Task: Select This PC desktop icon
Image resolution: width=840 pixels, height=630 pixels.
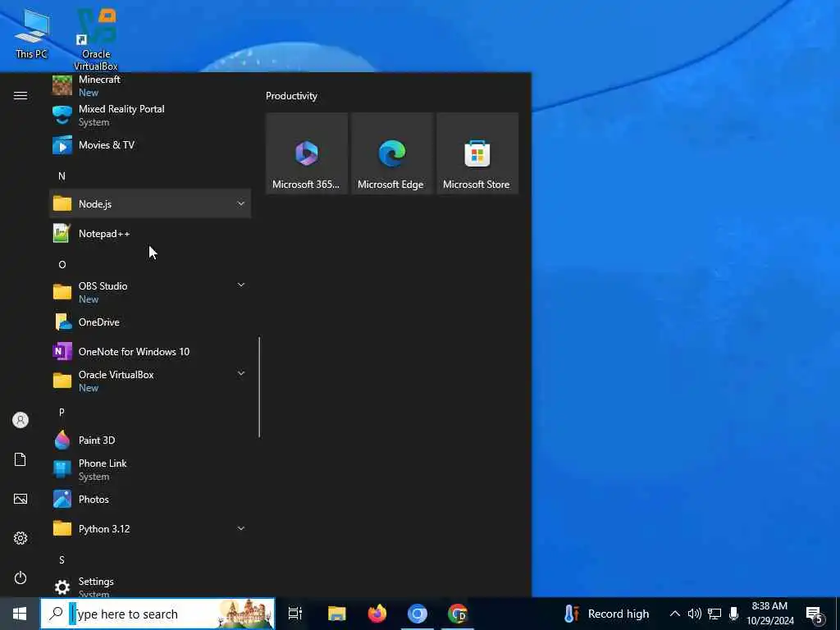Action: pos(32,33)
